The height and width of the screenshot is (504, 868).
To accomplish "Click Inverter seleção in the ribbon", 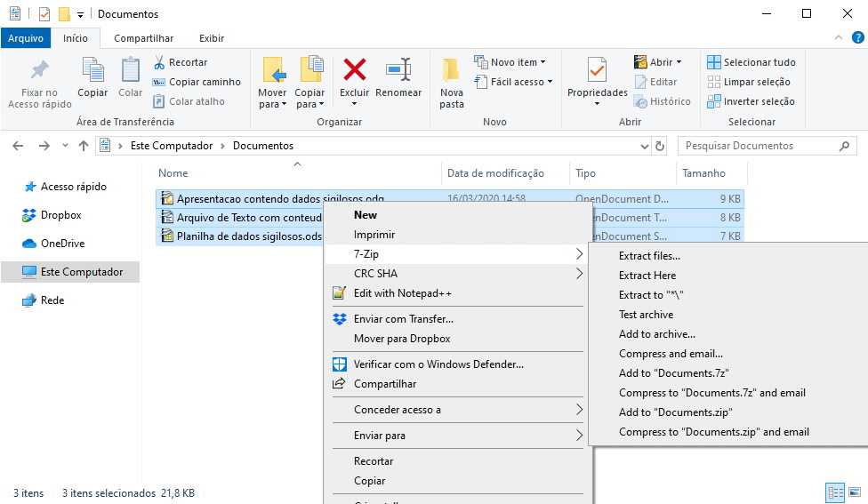I will click(x=751, y=101).
